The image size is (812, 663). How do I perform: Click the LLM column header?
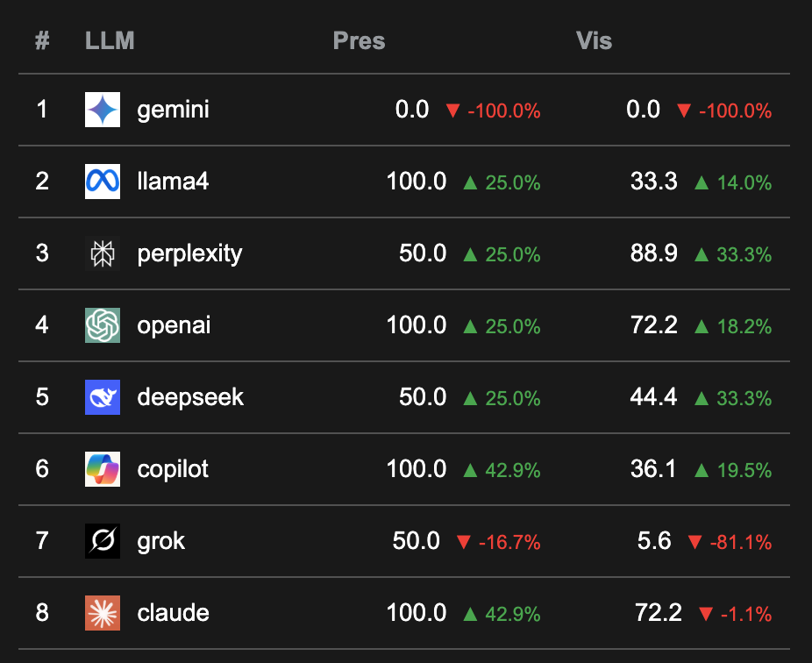click(x=110, y=41)
